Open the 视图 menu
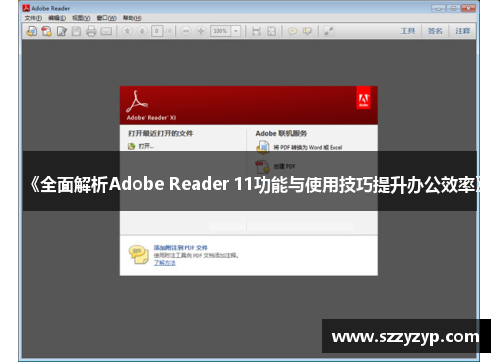This screenshot has height=362, width=500. click(x=81, y=18)
